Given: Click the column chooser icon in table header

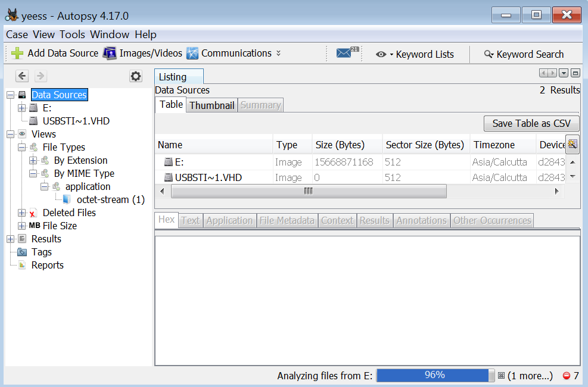Looking at the screenshot, I should [573, 144].
